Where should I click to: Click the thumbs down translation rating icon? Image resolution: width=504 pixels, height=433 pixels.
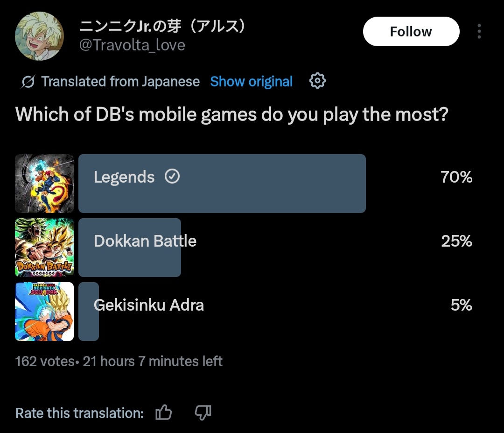click(x=203, y=412)
